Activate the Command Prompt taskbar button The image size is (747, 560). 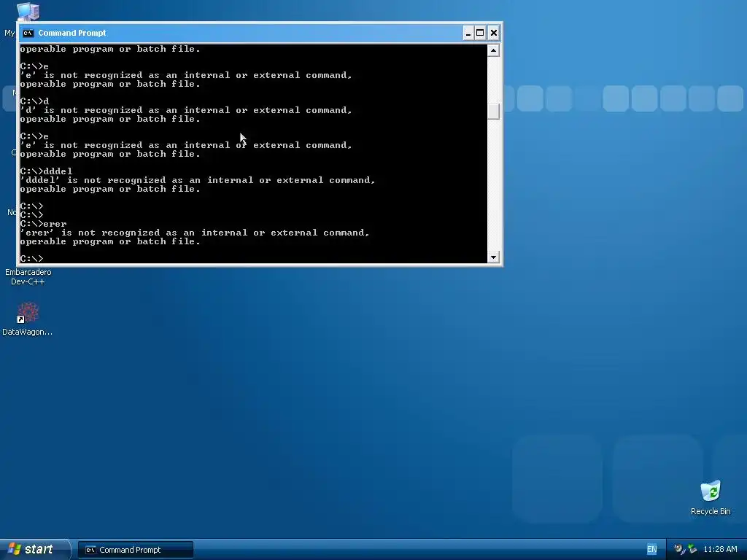click(135, 550)
